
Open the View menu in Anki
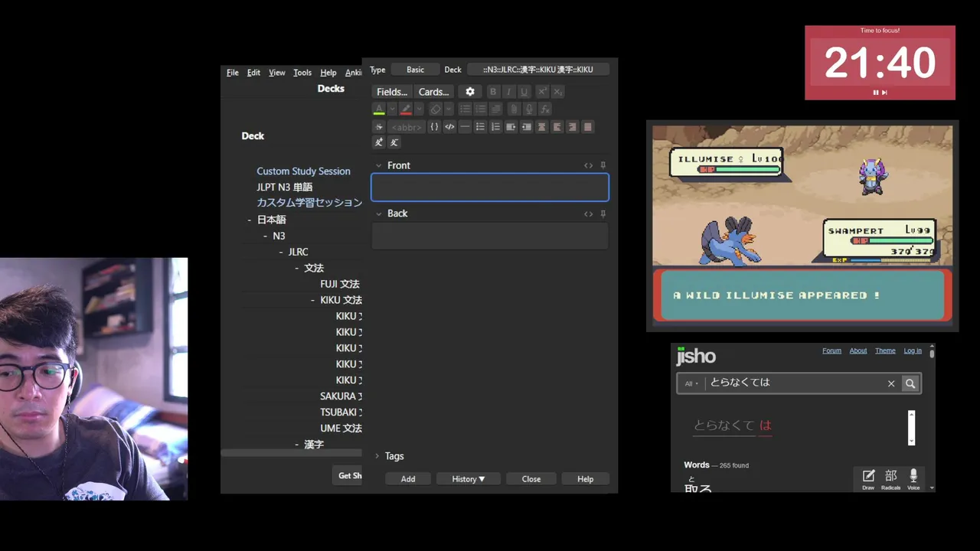pyautogui.click(x=277, y=73)
